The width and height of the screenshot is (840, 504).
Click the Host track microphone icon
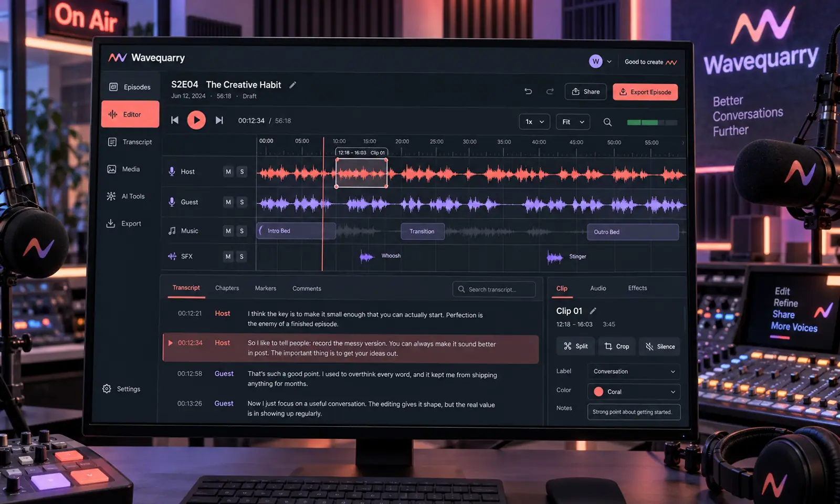point(172,172)
